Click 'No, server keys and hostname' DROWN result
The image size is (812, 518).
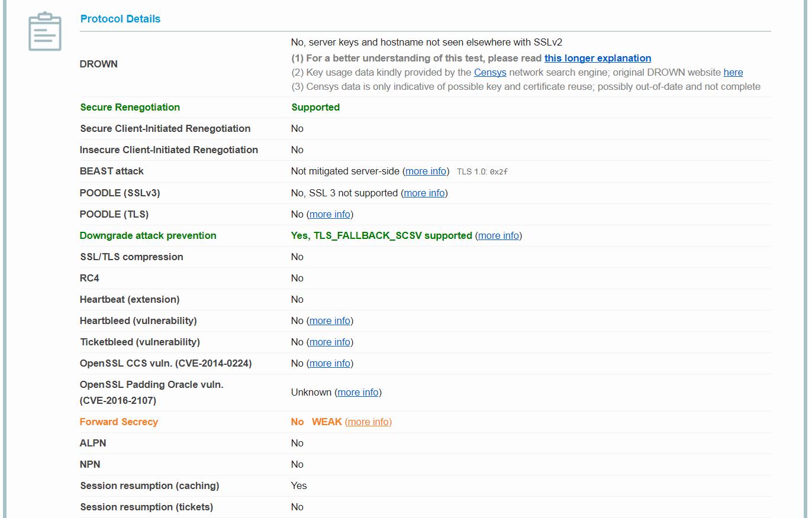427,42
